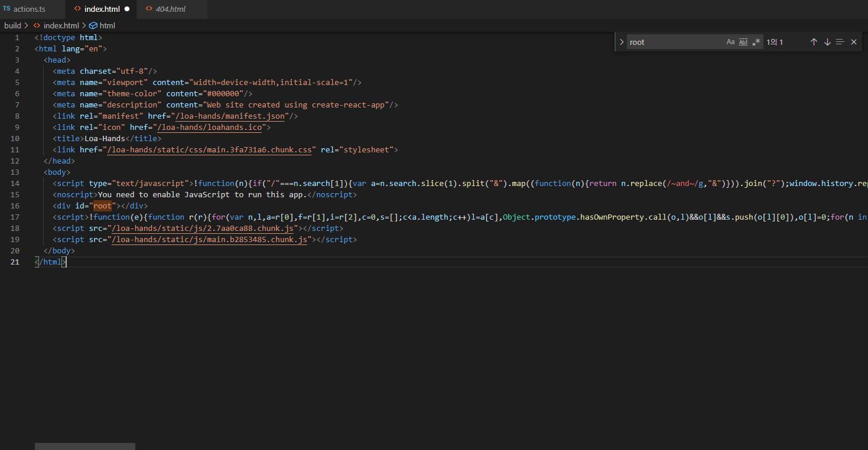This screenshot has height=450, width=868.
Task: Go to next match arrow
Action: tap(827, 42)
